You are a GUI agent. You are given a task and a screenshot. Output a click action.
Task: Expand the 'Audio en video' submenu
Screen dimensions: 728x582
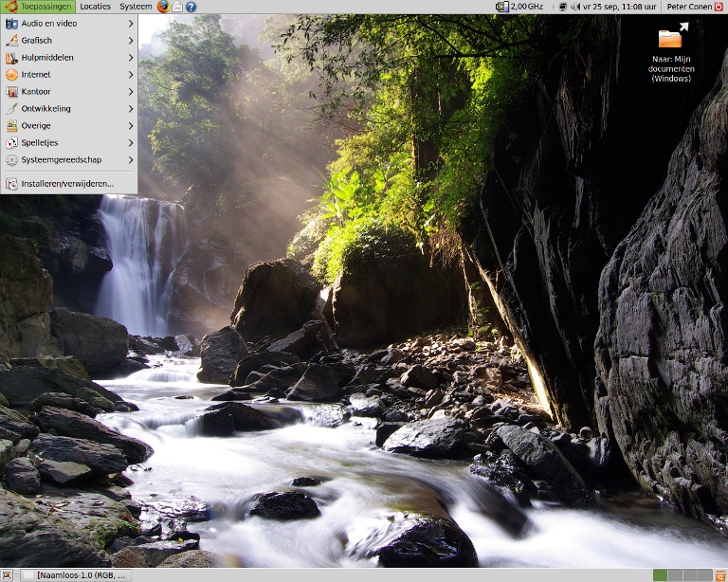[x=69, y=23]
